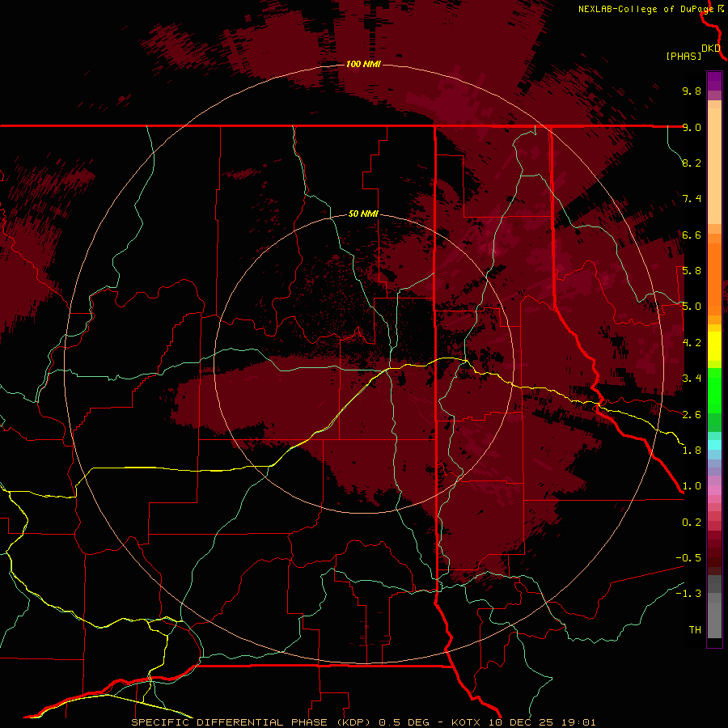Click the 5.0 value on color scale

pos(692,307)
